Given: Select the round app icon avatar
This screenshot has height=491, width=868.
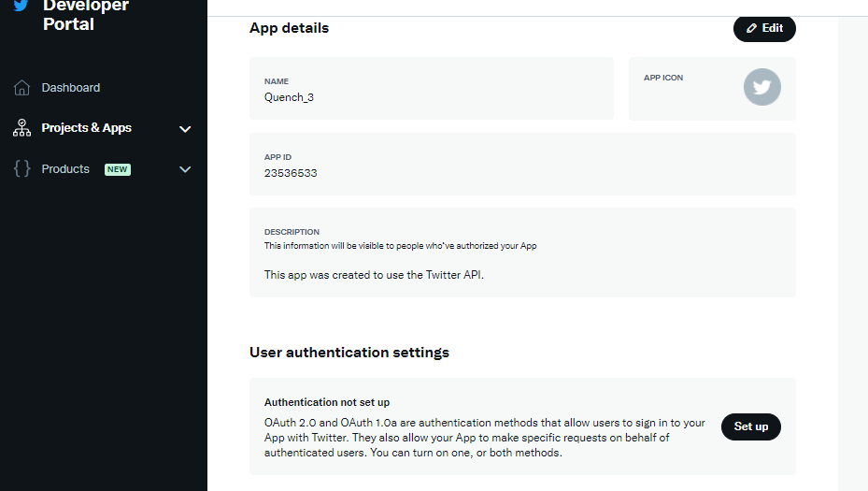Looking at the screenshot, I should [761, 87].
